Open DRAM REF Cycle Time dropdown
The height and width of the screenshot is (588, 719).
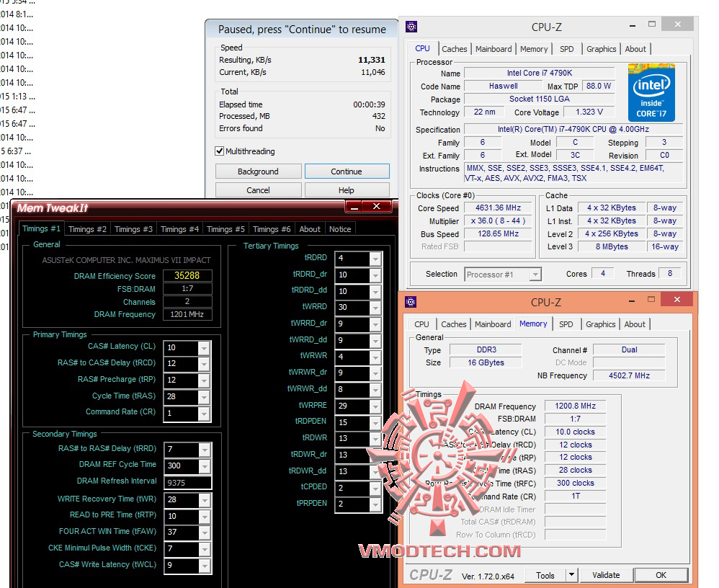click(x=205, y=466)
